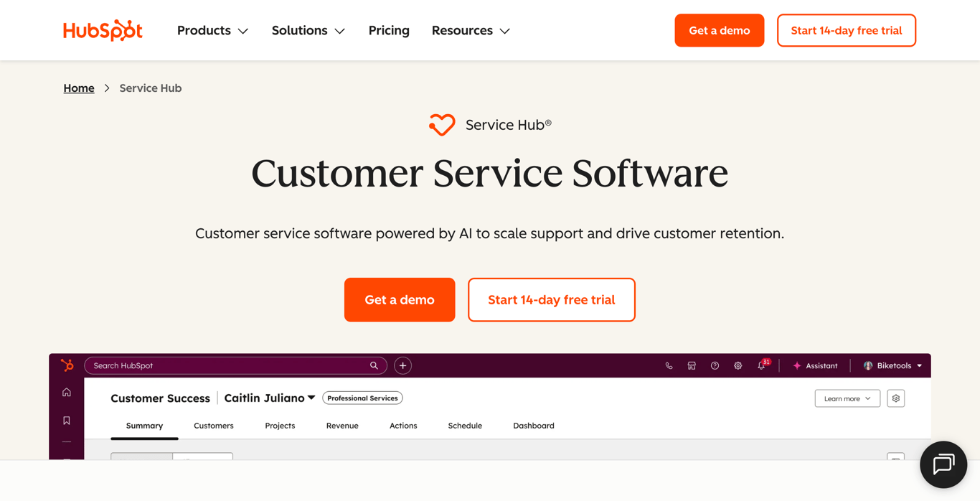
Task: Click the help question mark icon
Action: tap(715, 366)
